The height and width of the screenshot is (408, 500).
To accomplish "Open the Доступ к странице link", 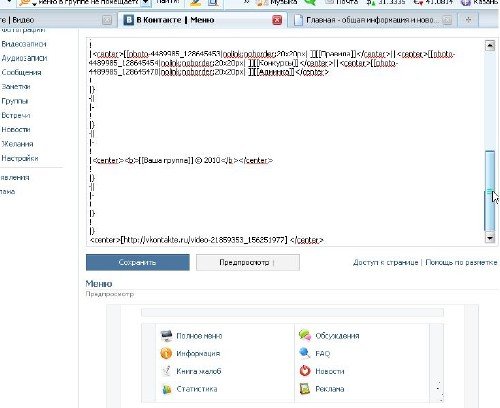I will (385, 263).
